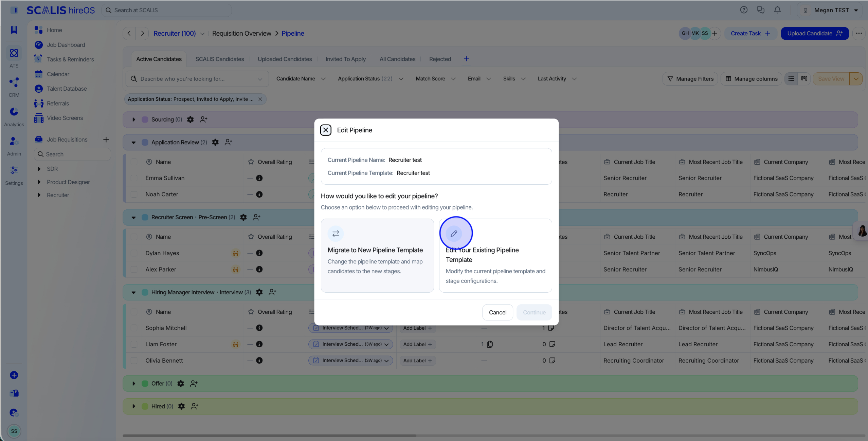Go to Home in navigation
Viewport: 868px width, 441px height.
point(54,30)
